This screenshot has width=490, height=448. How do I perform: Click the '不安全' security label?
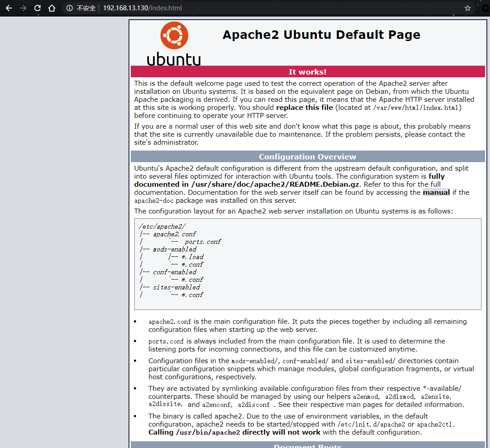coord(86,8)
